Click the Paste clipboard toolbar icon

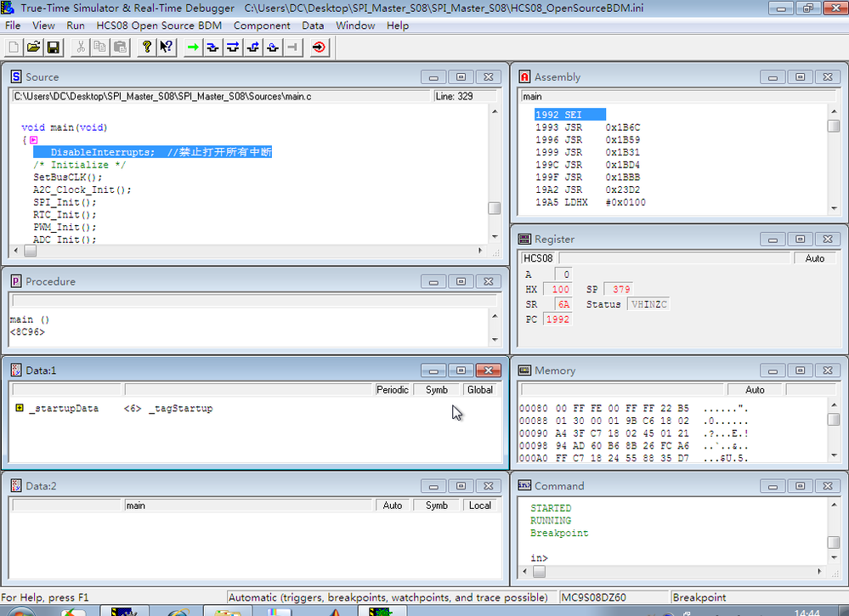point(120,48)
